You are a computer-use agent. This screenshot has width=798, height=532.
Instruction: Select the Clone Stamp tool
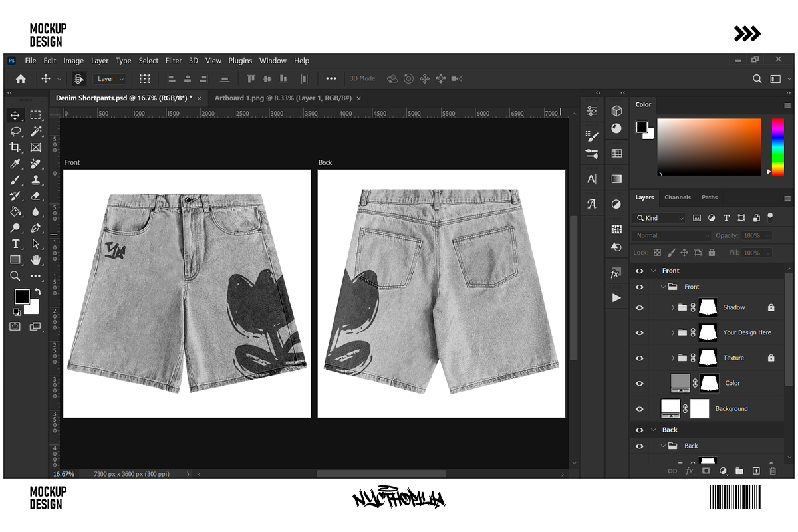(x=36, y=180)
